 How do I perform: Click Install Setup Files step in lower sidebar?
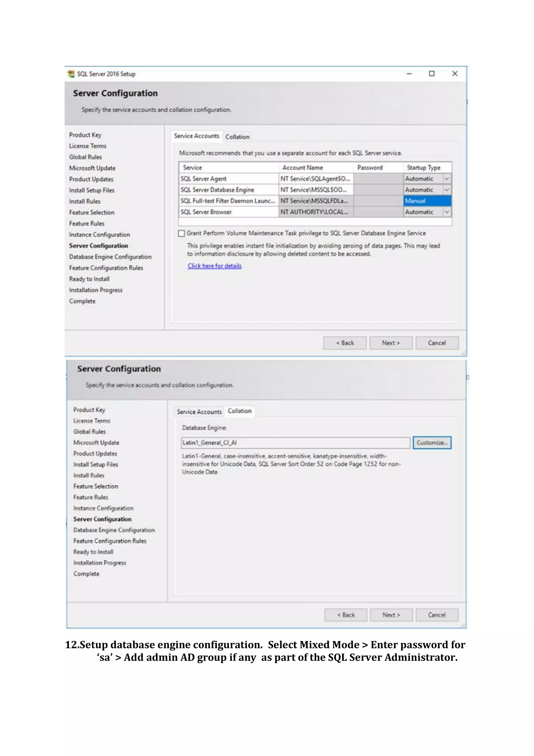pyautogui.click(x=95, y=465)
